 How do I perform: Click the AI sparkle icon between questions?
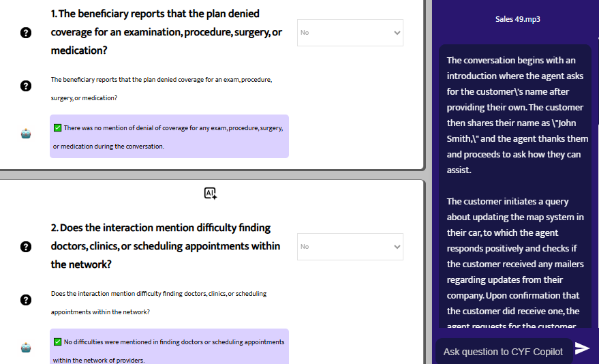[x=211, y=194]
